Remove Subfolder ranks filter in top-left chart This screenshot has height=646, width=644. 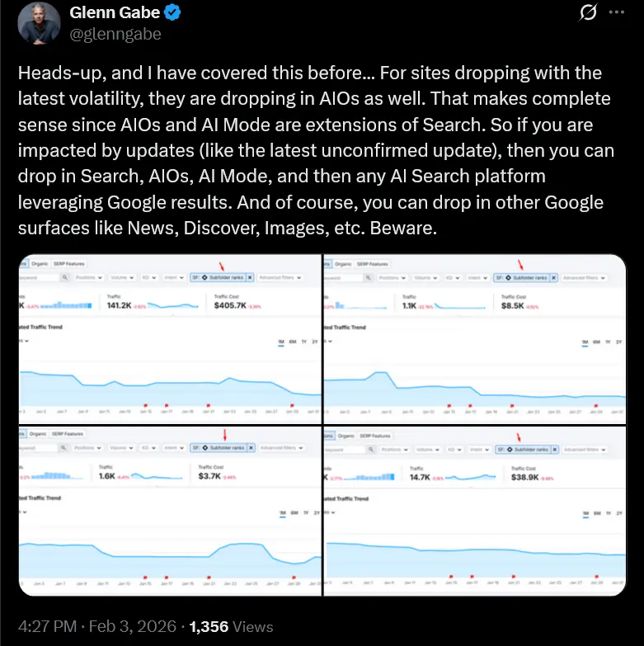click(250, 278)
